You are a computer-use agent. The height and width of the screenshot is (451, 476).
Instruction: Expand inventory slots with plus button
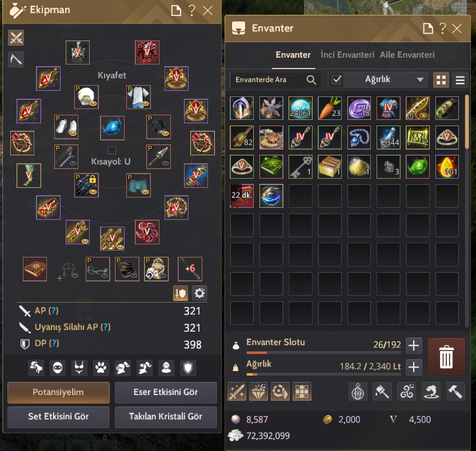click(x=414, y=345)
